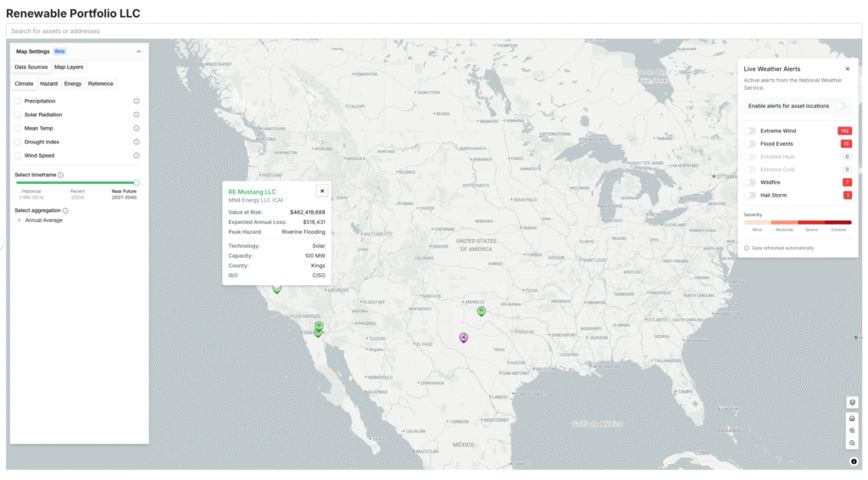The image size is (868, 480).
Task: Set timeframe slider to Historical
Action: tap(18, 182)
